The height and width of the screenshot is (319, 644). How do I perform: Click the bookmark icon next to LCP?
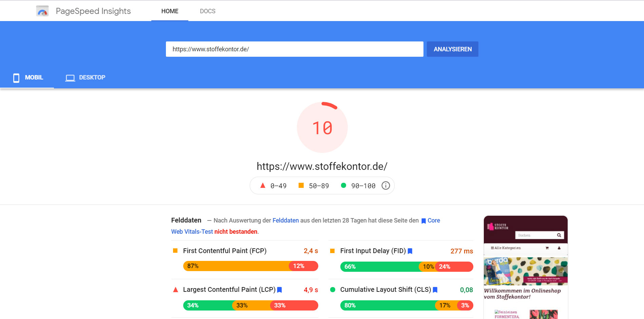coord(280,290)
